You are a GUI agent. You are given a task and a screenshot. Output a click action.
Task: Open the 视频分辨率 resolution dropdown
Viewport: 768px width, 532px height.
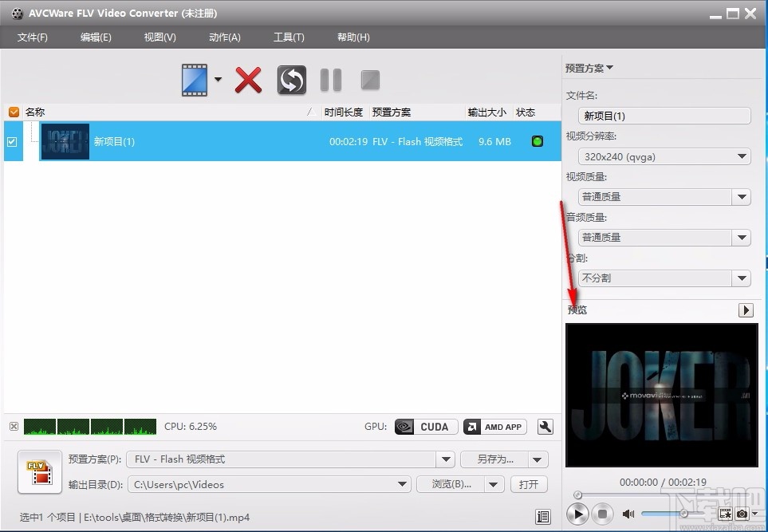tap(741, 156)
